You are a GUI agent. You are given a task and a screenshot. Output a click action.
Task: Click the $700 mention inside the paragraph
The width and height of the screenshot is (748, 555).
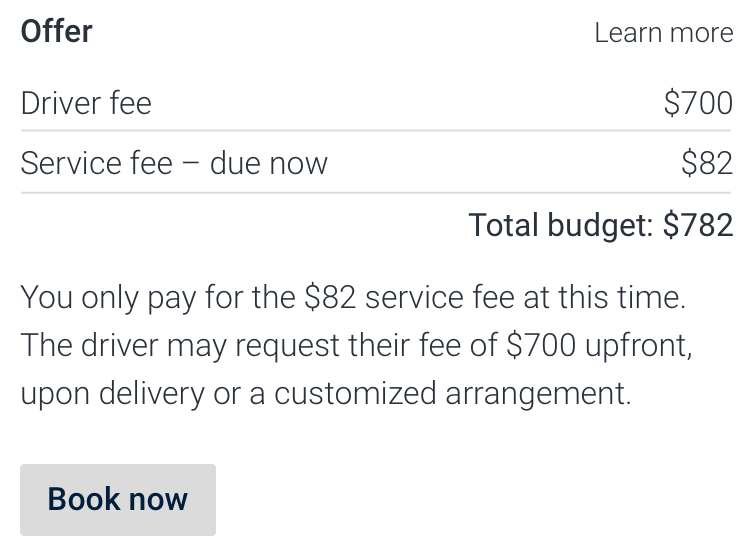tap(541, 346)
